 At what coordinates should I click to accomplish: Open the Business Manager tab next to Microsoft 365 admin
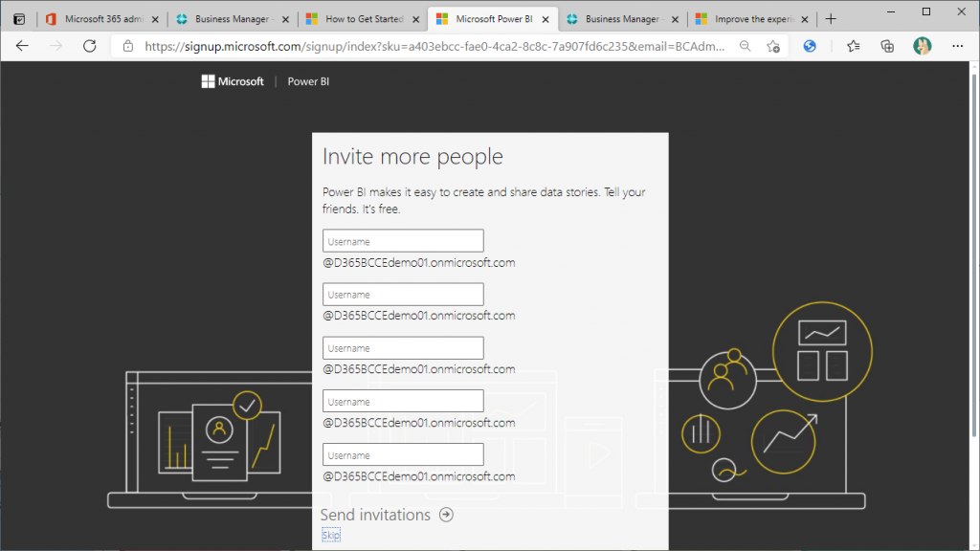click(234, 19)
